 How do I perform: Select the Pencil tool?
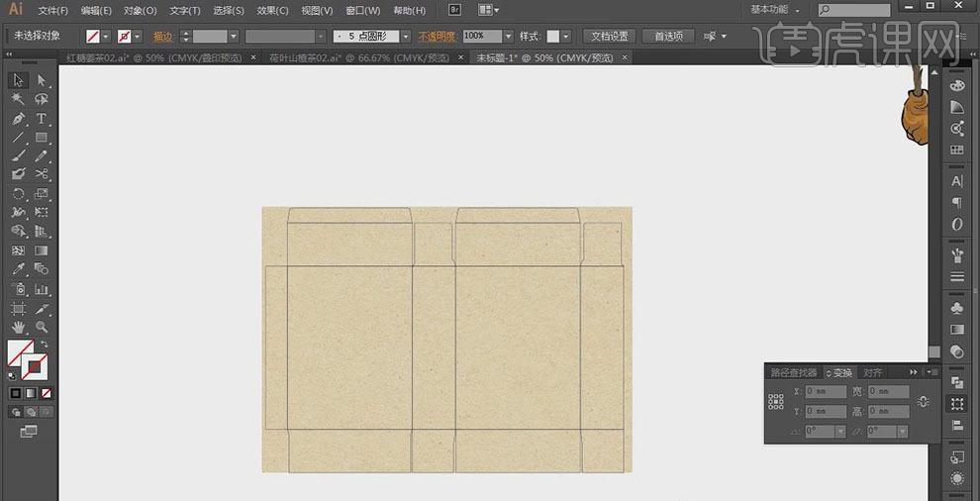(x=42, y=155)
